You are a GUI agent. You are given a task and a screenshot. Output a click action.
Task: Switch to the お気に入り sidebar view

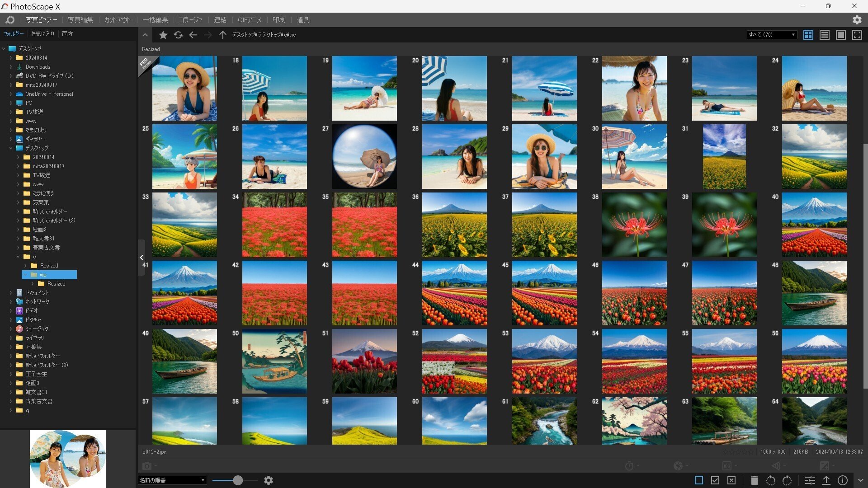coord(43,33)
